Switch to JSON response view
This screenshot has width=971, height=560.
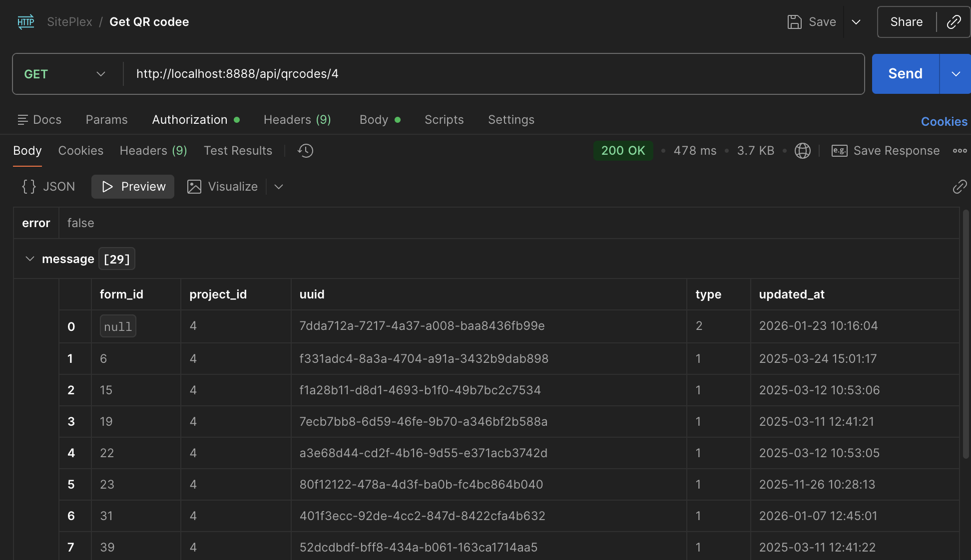pyautogui.click(x=48, y=186)
